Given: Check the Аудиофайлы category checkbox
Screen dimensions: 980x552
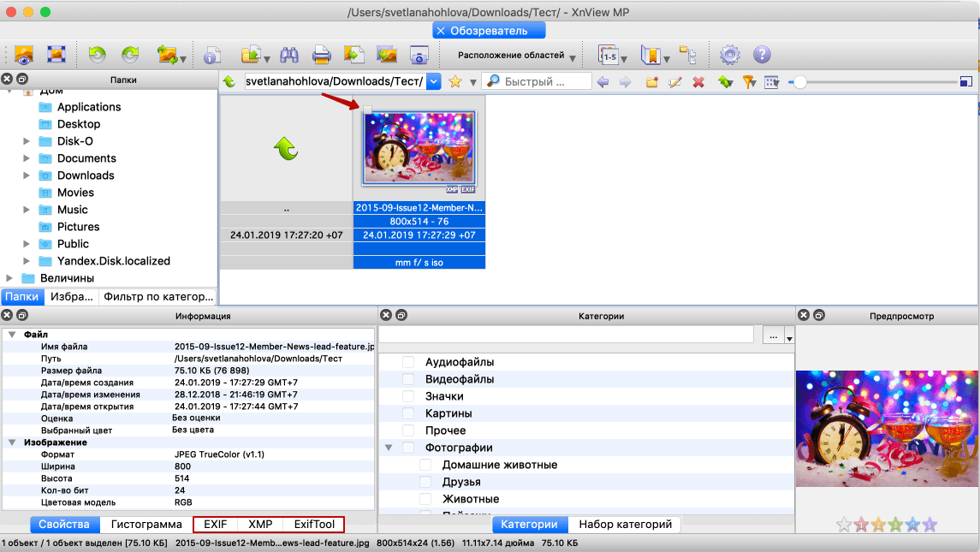Looking at the screenshot, I should [x=408, y=362].
